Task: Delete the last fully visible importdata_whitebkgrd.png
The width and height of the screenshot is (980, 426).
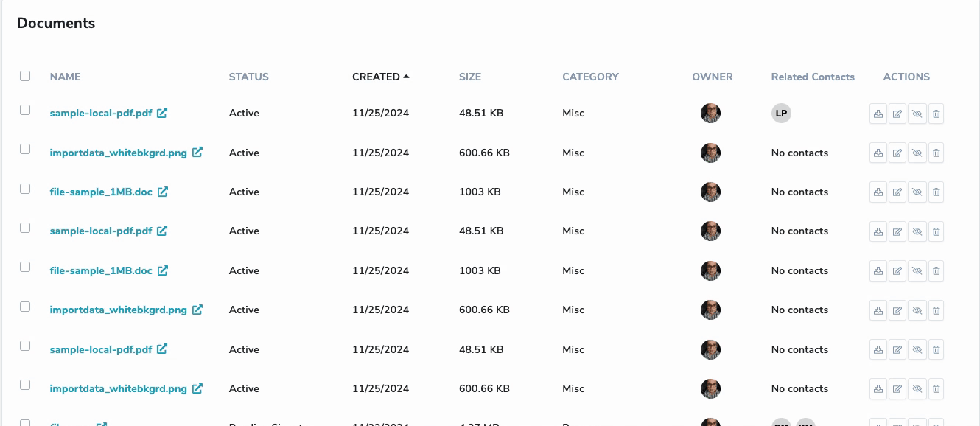Action: 936,389
